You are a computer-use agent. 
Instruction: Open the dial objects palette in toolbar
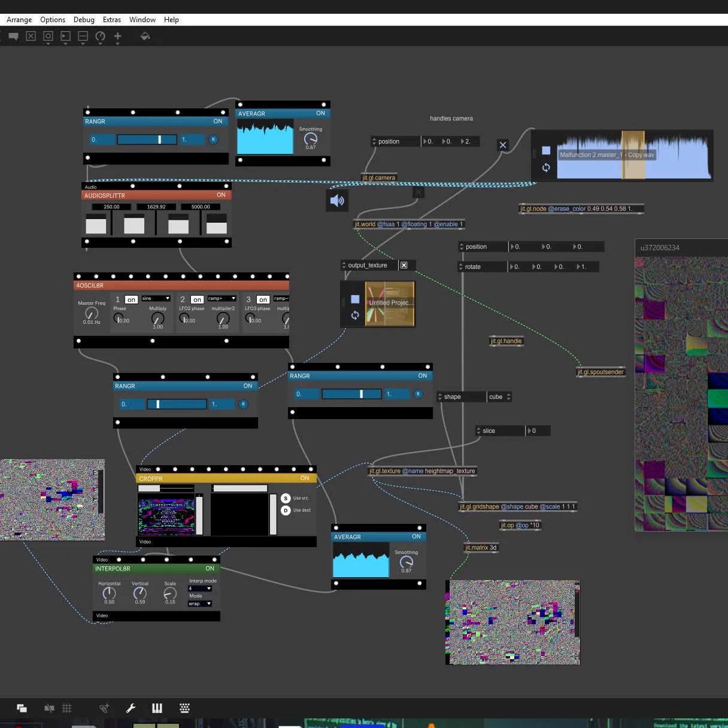(x=100, y=37)
